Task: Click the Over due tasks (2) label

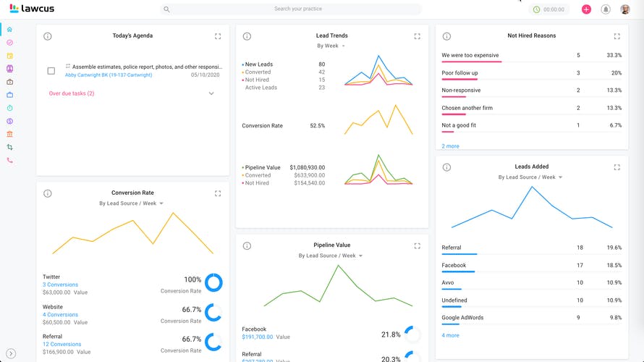Action: [72, 93]
